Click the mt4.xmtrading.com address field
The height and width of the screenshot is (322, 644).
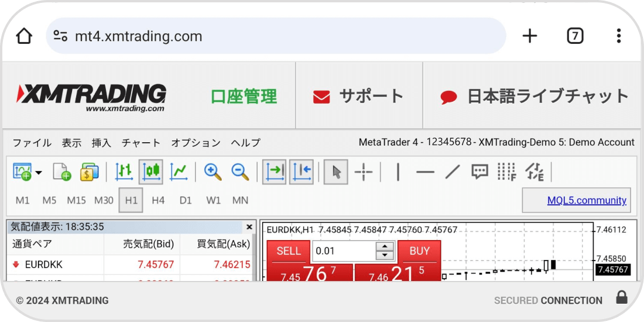[276, 36]
